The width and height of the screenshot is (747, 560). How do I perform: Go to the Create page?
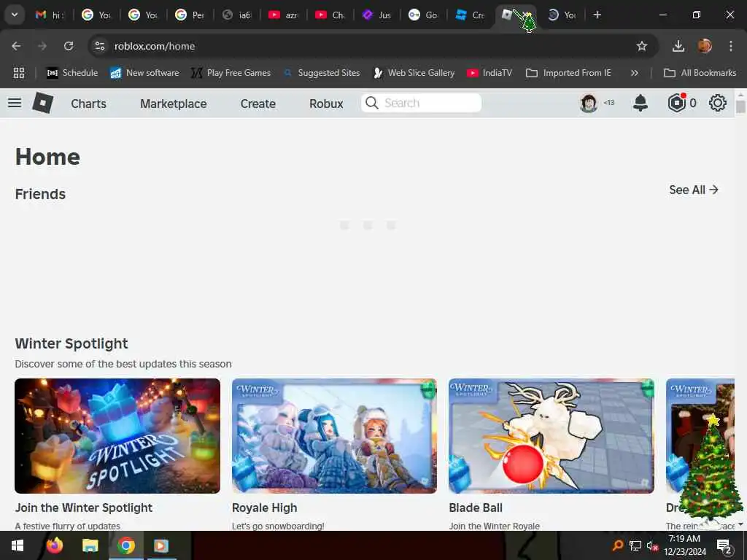click(x=258, y=104)
